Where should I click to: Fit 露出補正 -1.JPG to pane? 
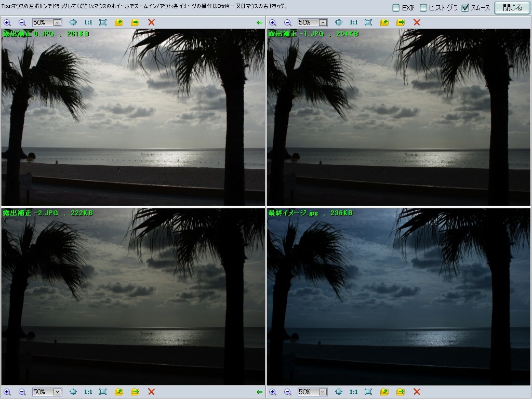click(368, 22)
